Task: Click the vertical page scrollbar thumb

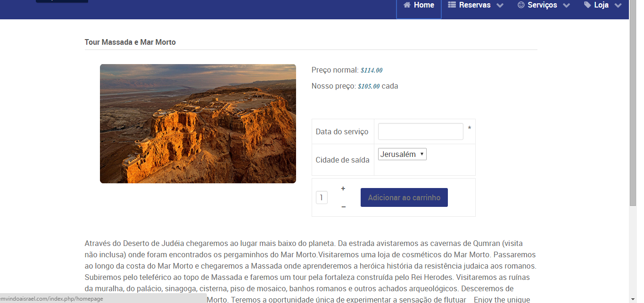Action: [633, 103]
